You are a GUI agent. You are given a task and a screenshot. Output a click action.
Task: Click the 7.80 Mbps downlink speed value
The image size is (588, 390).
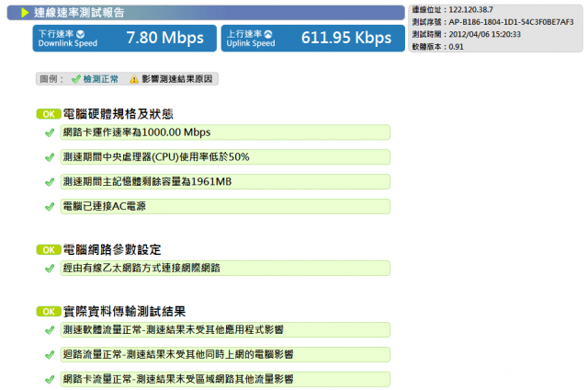tap(165, 38)
